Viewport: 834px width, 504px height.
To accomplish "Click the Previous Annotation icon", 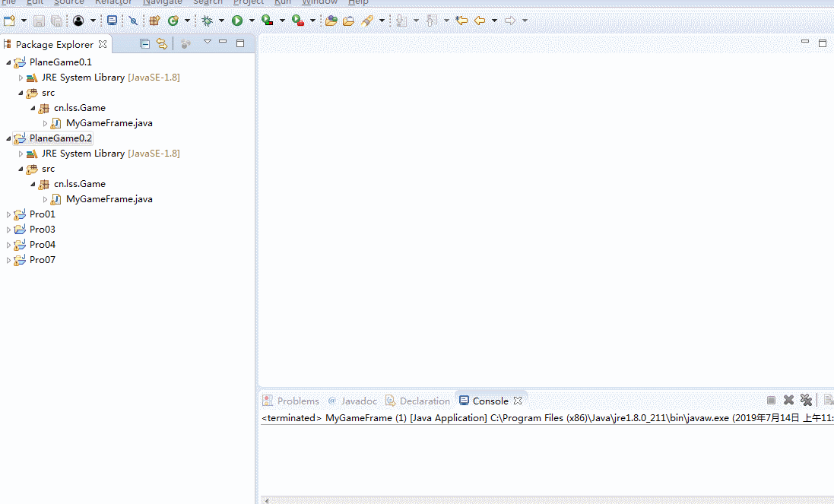I will coord(432,21).
